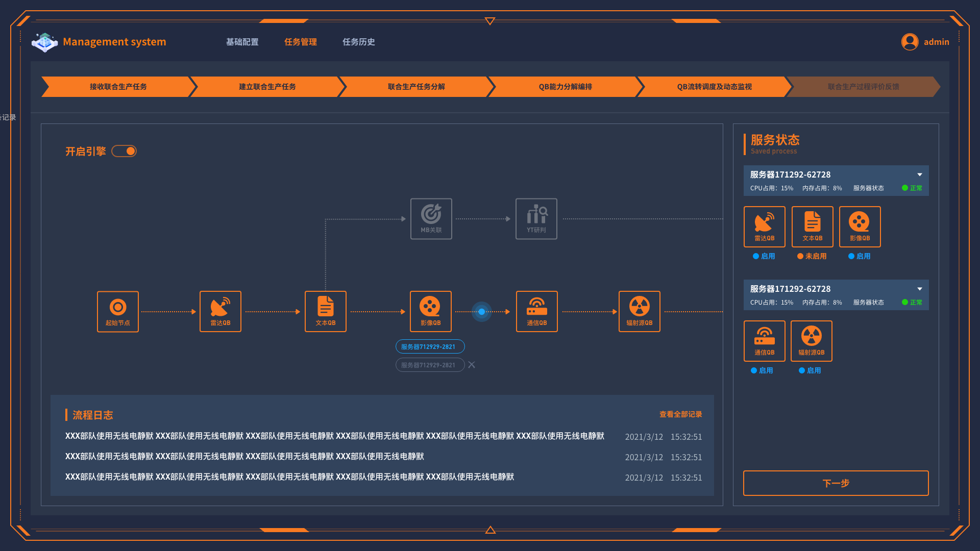Click the 服务状态 panel heading

tap(775, 140)
